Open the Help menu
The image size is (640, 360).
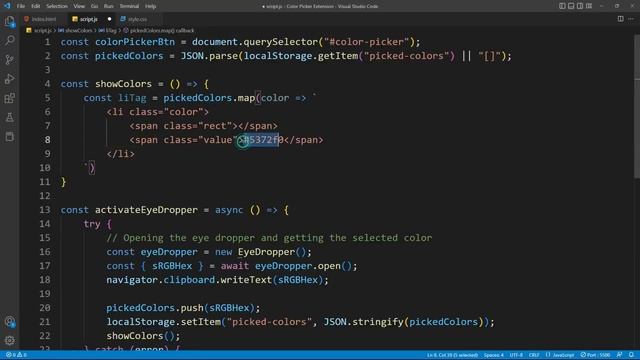pyautogui.click(x=151, y=6)
